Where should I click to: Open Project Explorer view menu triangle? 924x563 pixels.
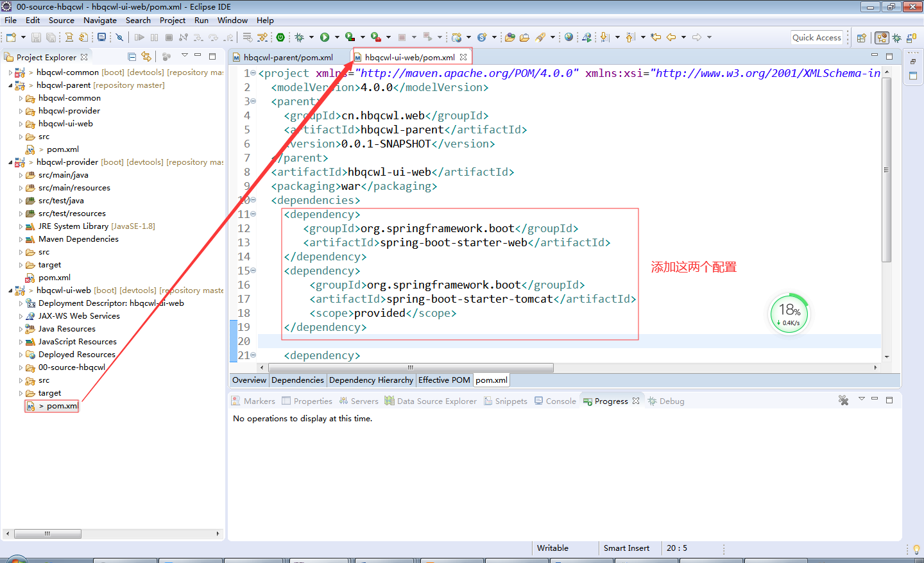tap(185, 55)
